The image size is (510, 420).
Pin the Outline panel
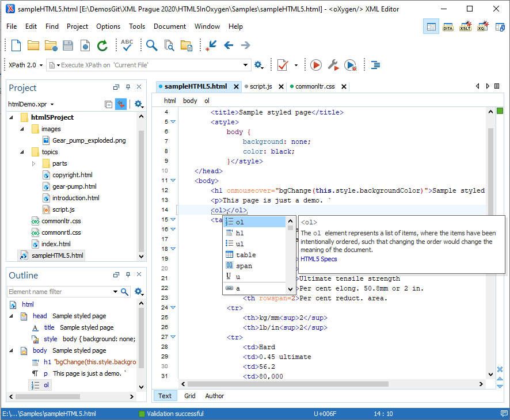pos(128,274)
